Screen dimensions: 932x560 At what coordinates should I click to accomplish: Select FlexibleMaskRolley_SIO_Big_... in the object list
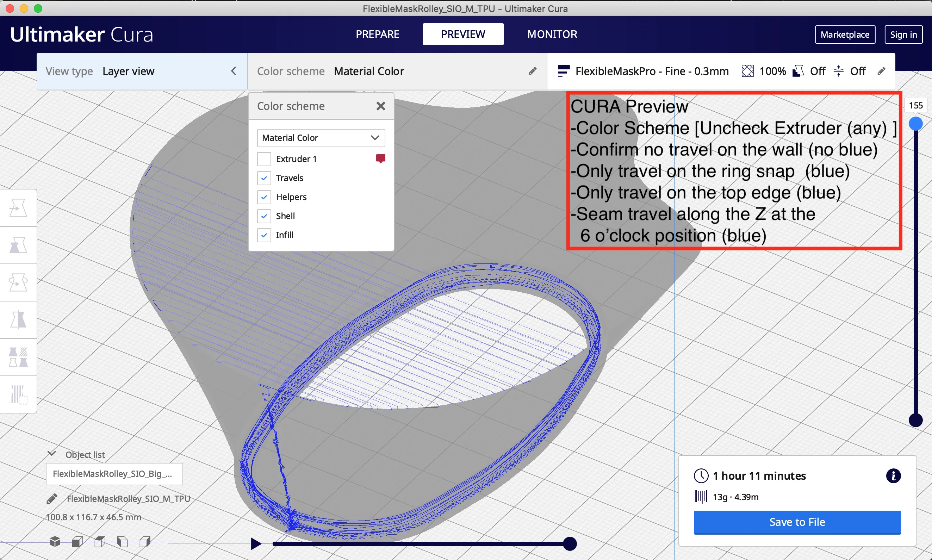point(114,474)
